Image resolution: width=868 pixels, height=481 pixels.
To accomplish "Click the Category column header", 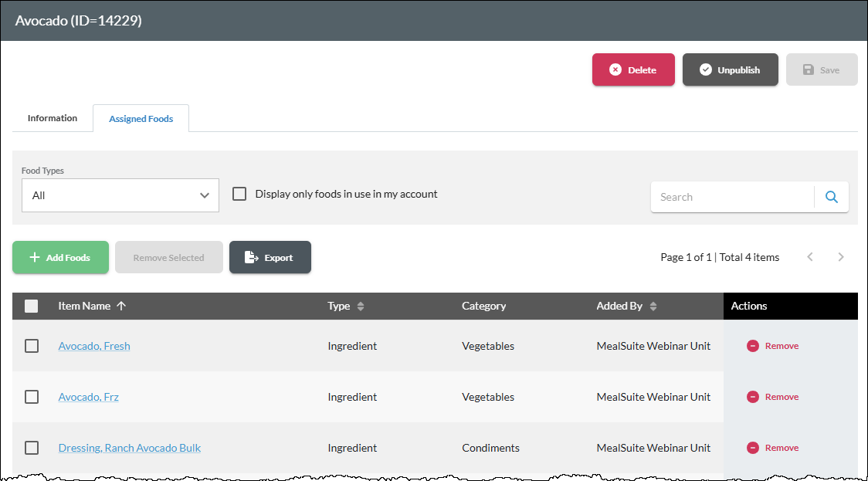I will (484, 306).
